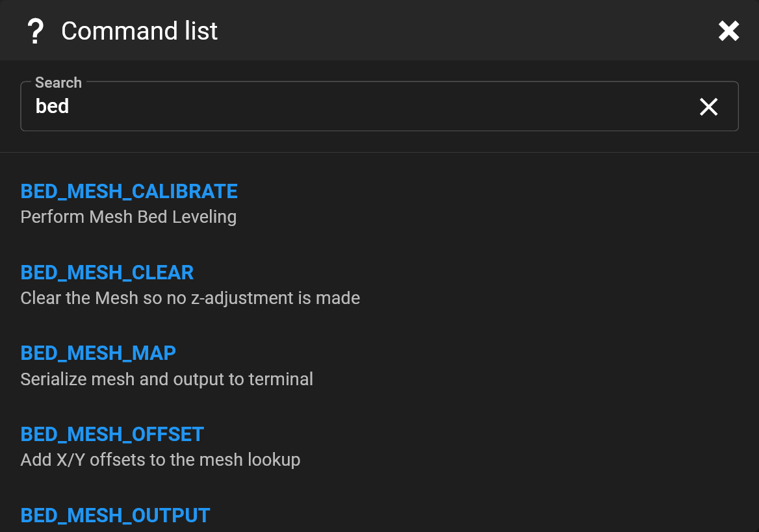
Task: Click the description 'Serialize mesh and output to terminal'
Action: (x=166, y=379)
